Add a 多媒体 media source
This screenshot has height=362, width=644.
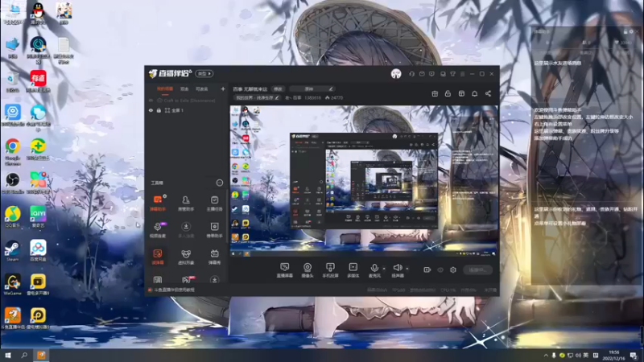(x=353, y=270)
